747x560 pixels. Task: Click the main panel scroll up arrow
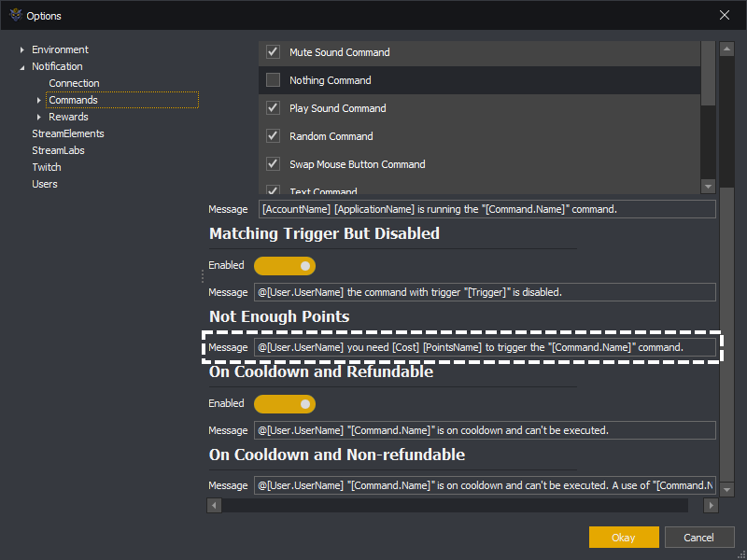coord(726,49)
